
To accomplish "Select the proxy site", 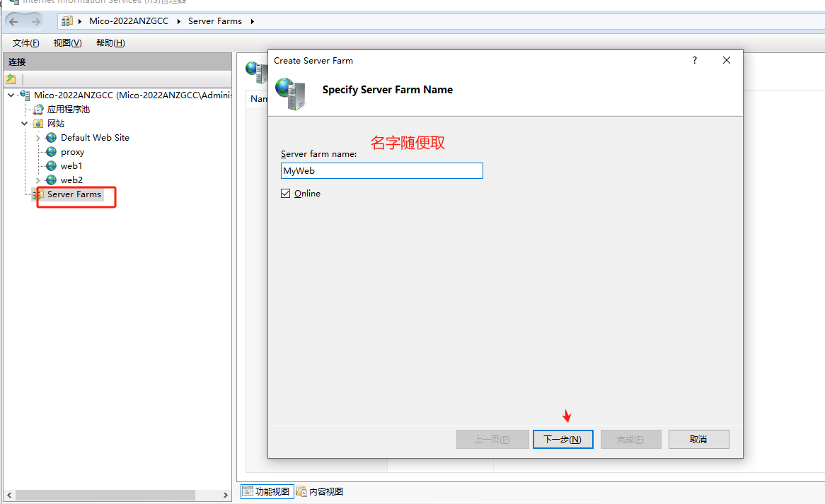I will (x=72, y=152).
